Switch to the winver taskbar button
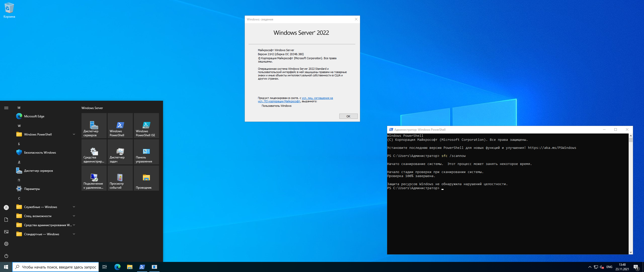644x272 pixels. [x=154, y=267]
